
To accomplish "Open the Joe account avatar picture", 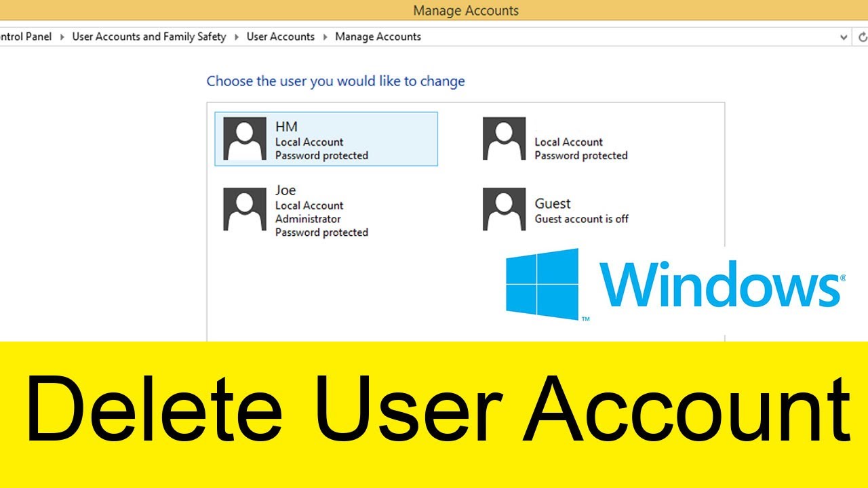I will (x=245, y=209).
